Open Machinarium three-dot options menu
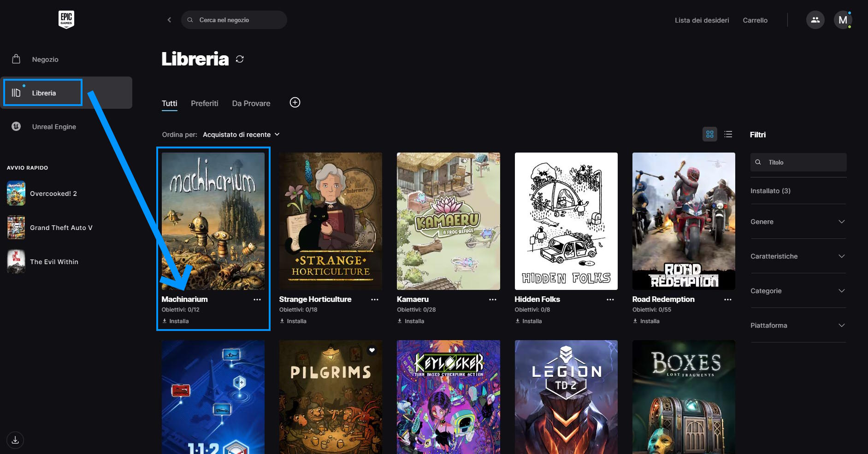The width and height of the screenshot is (868, 454). point(257,300)
